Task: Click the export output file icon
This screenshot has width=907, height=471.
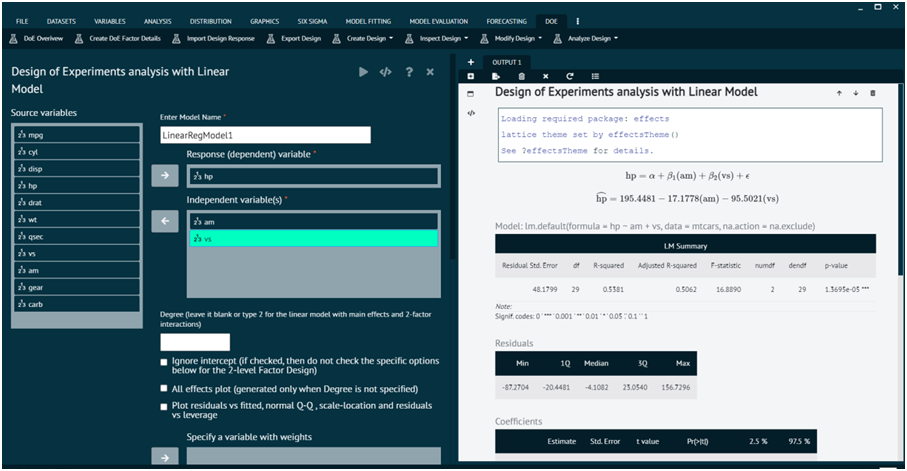Action: tap(496, 76)
